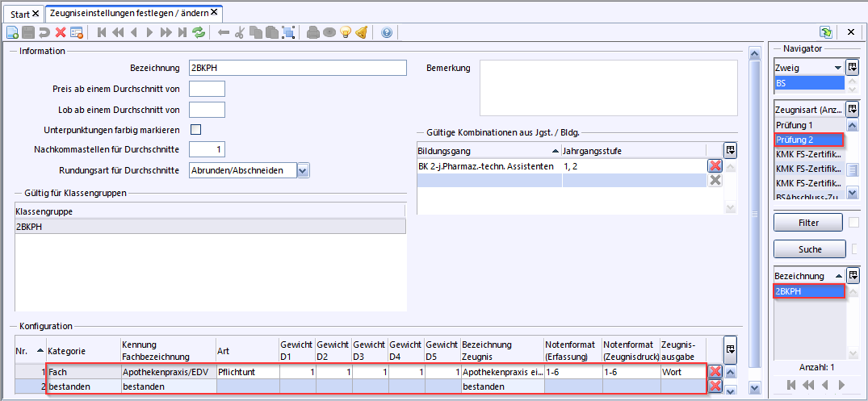Jump to the first record using toolbar

102,32
